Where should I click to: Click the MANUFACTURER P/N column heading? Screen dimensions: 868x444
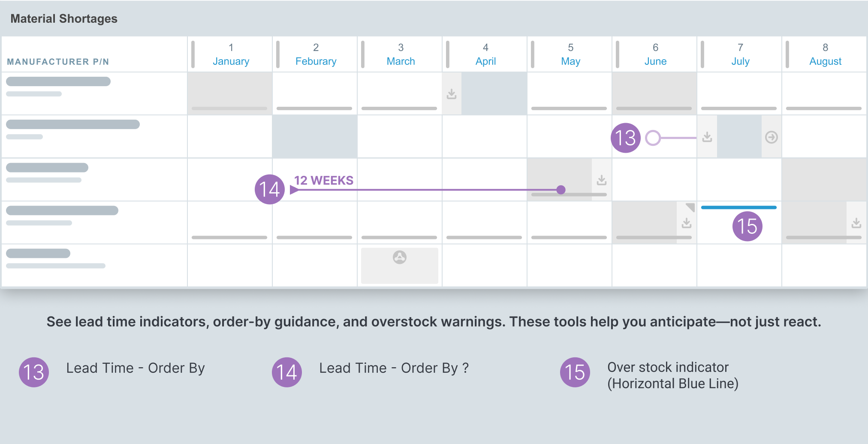58,62
